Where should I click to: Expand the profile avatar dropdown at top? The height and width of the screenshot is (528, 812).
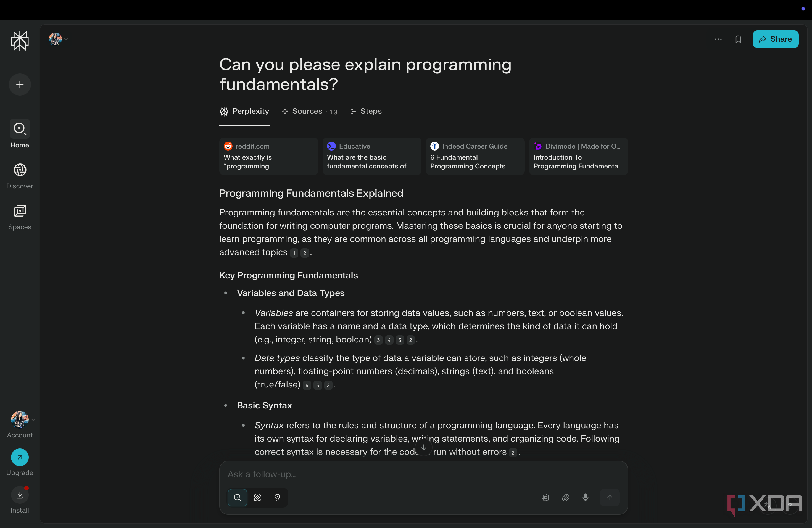click(59, 39)
